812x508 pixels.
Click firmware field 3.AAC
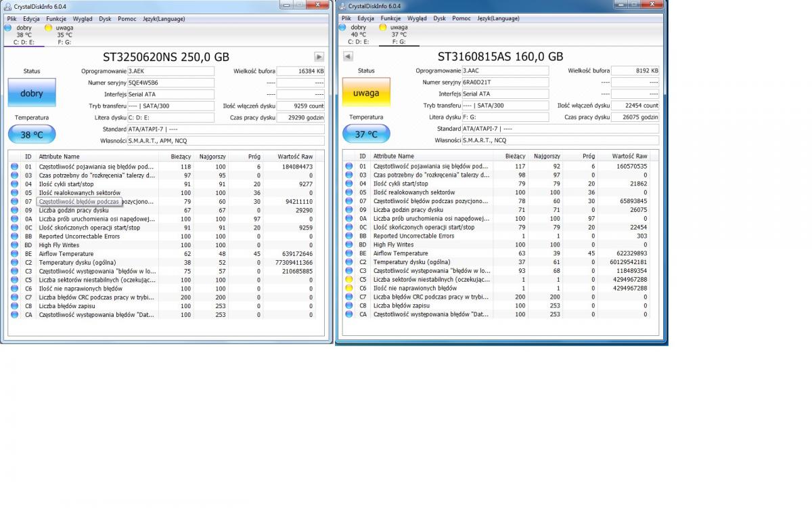coord(505,70)
